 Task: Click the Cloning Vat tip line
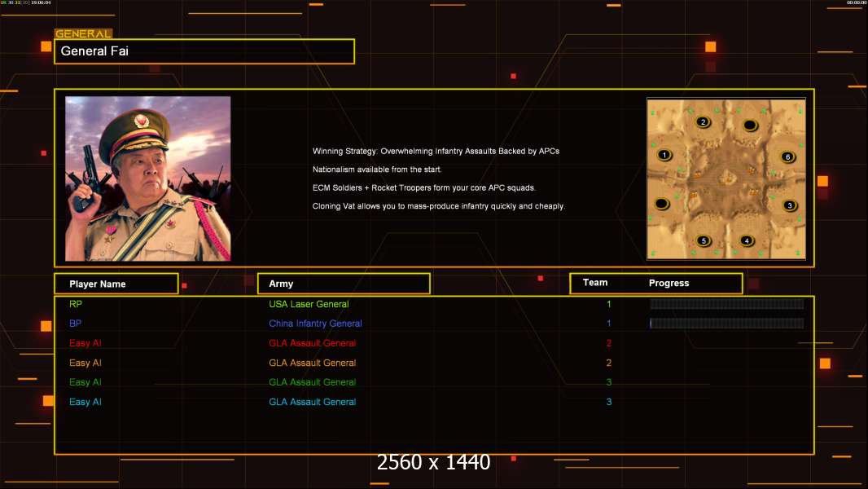pyautogui.click(x=438, y=206)
